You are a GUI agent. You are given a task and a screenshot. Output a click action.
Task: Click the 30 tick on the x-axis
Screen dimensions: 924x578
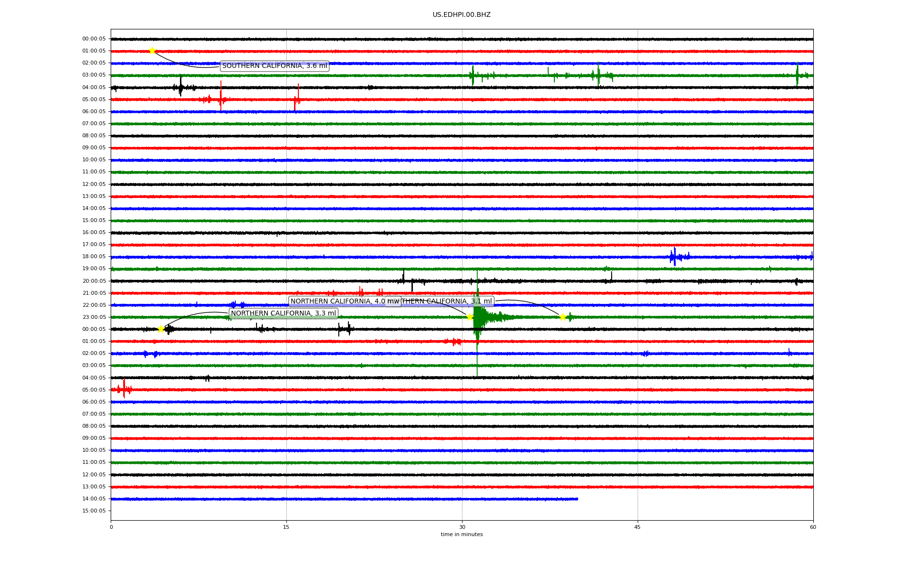pyautogui.click(x=462, y=527)
